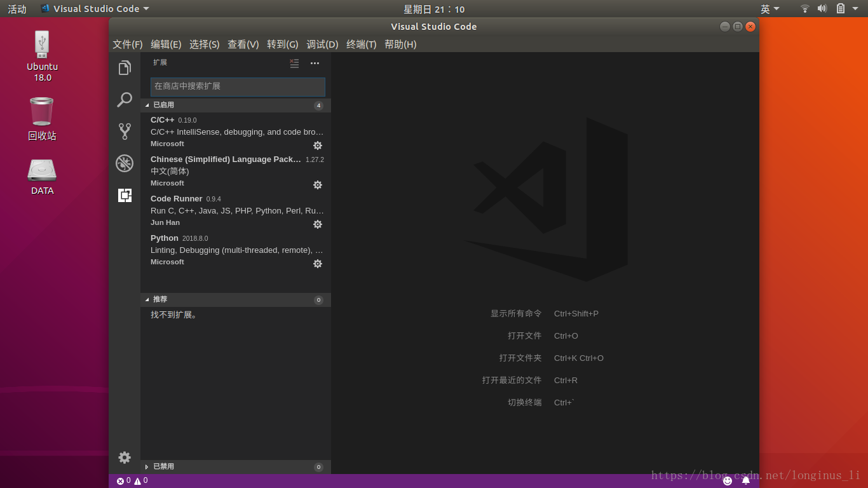Viewport: 868px width, 488px height.
Task: Open the Wi-Fi network indicator
Action: [805, 9]
